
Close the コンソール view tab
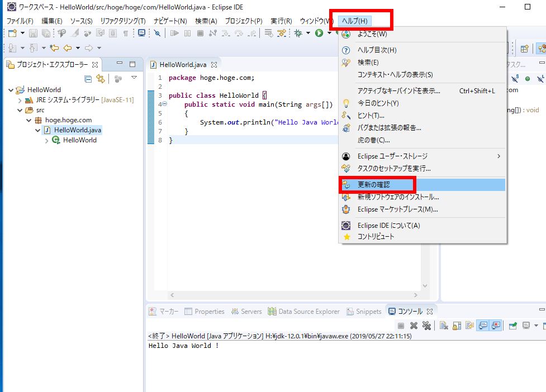pos(430,311)
